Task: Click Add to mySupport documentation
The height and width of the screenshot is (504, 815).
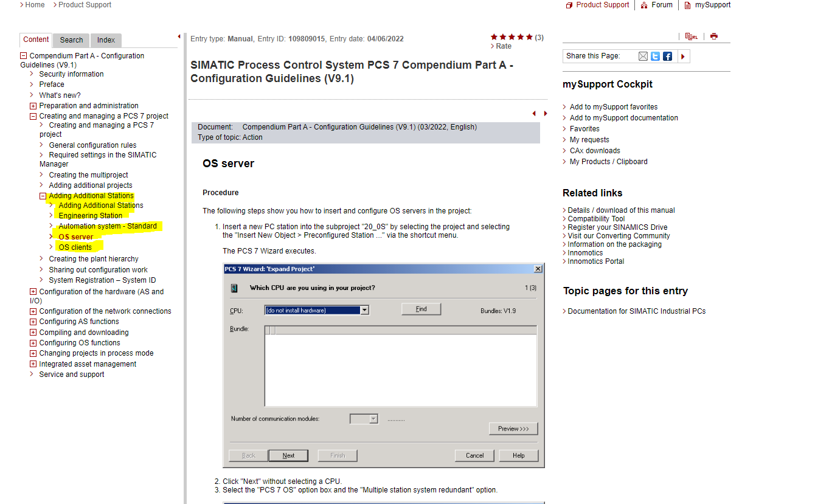Action: pos(624,118)
